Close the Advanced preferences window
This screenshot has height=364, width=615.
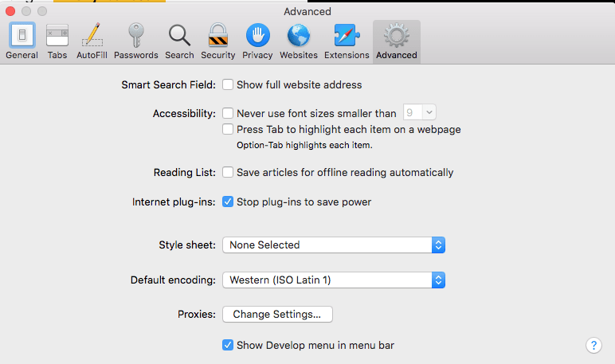click(10, 11)
